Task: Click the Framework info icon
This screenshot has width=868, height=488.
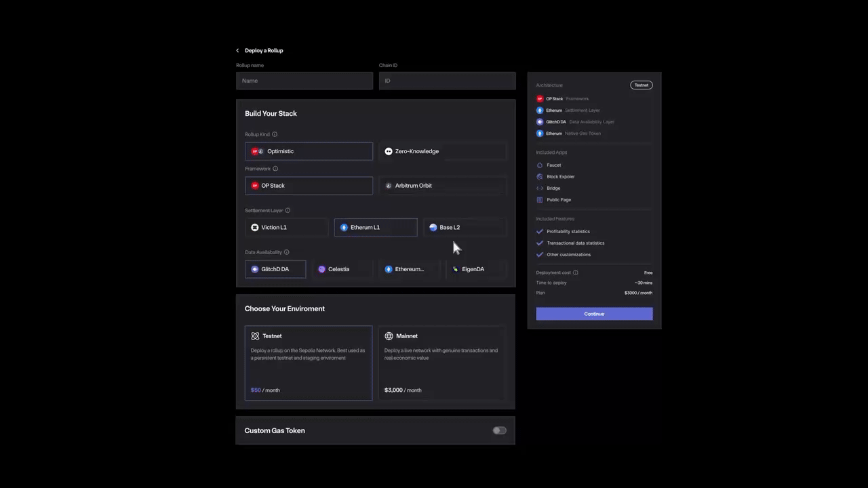Action: (x=275, y=169)
